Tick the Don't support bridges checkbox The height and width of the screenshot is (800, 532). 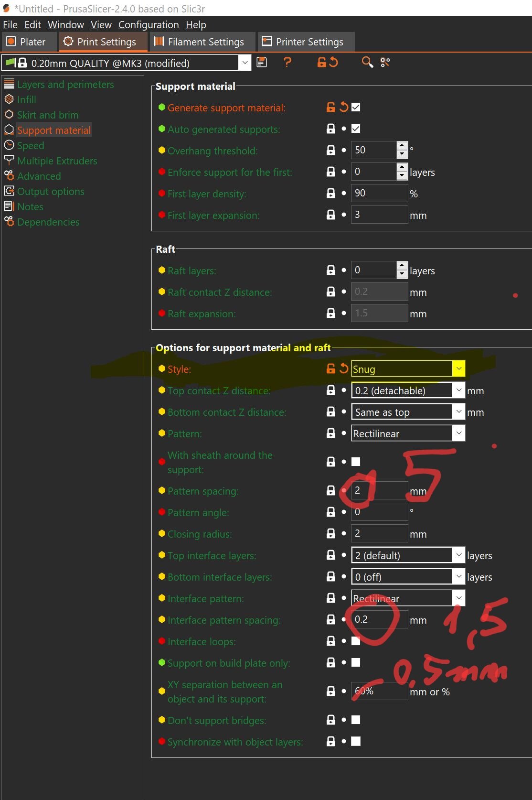click(356, 720)
